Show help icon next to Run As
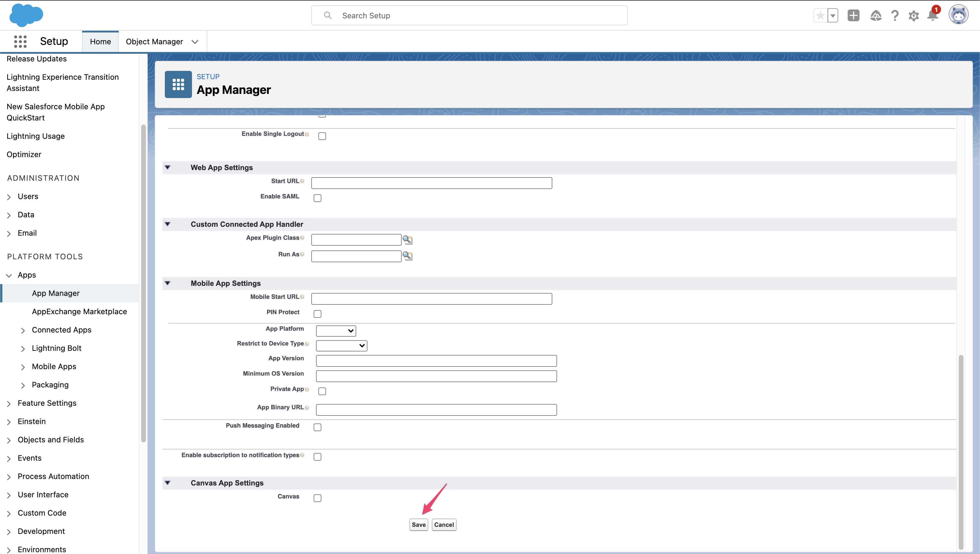The image size is (980, 554). tap(302, 254)
